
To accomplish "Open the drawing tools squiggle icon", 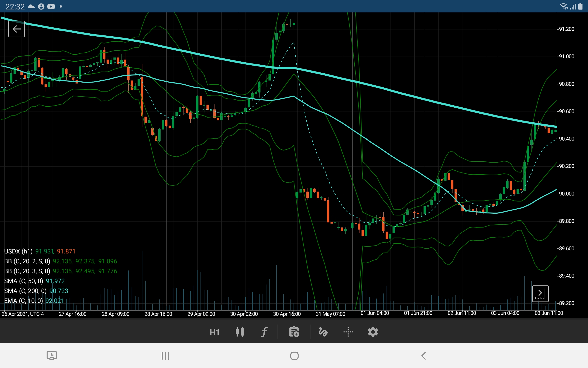I will [x=323, y=332].
